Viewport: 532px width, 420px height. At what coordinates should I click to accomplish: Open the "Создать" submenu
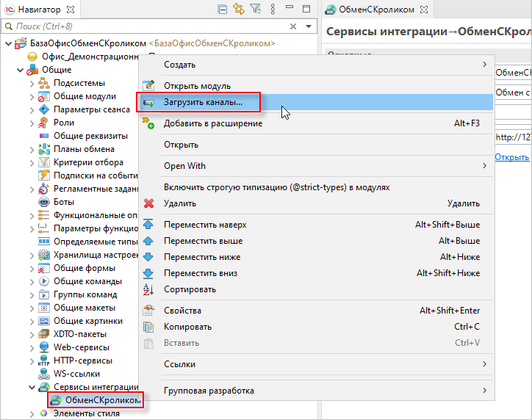[x=180, y=65]
